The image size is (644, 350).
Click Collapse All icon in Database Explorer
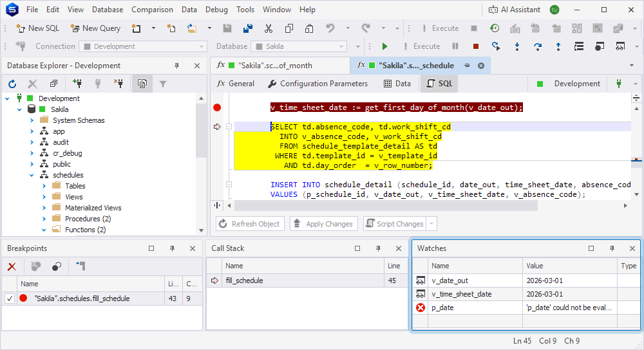pos(53,84)
